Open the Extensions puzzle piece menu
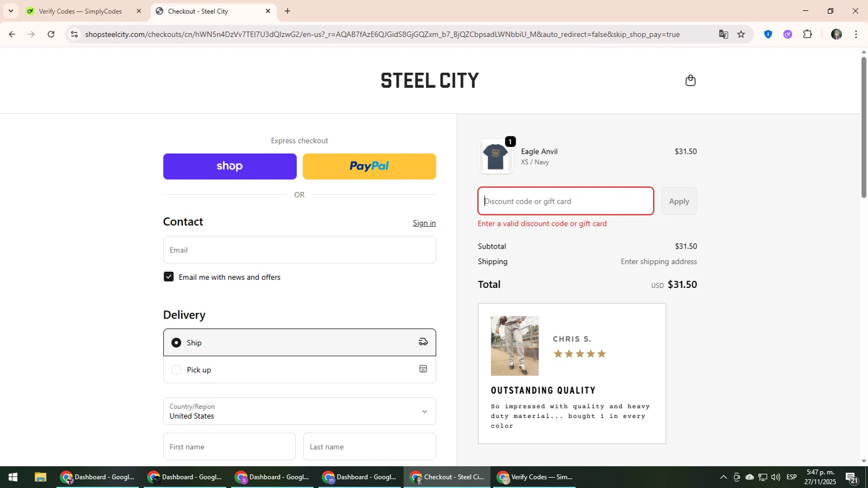Screen dimensions: 868x488 808,34
